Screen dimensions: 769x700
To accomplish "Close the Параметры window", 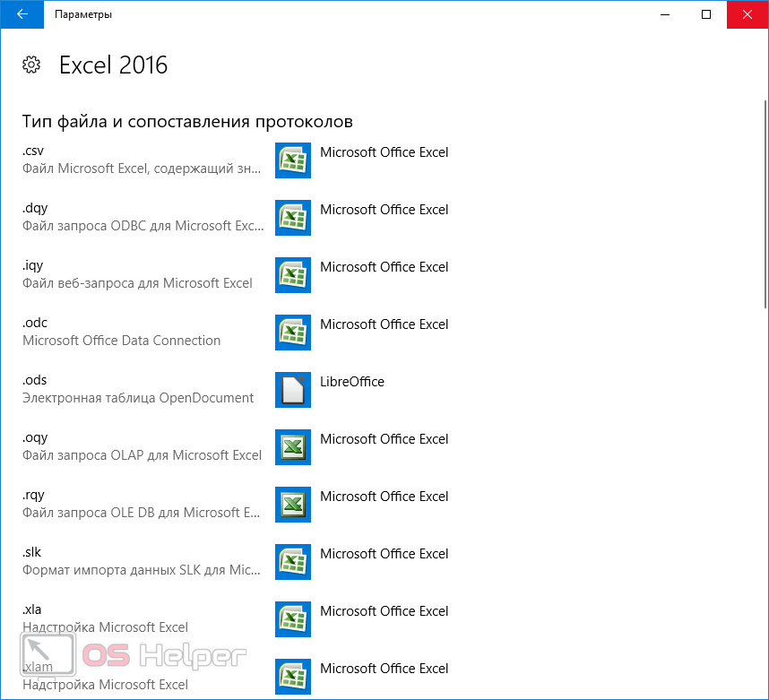I will (747, 14).
